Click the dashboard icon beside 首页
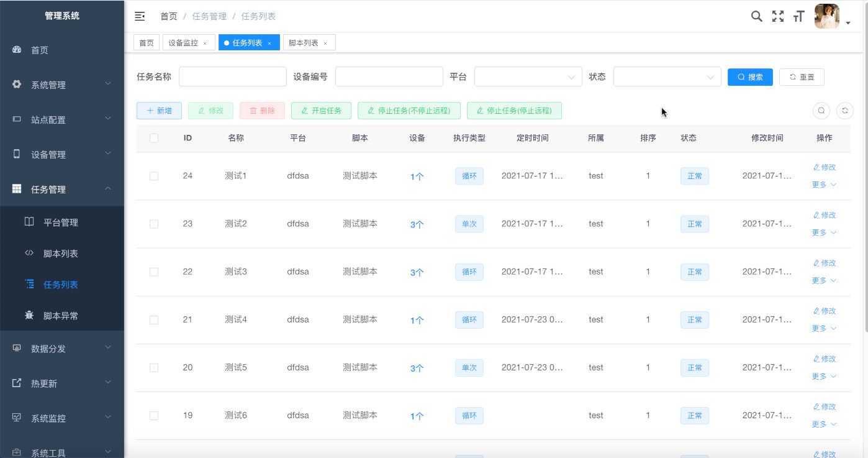The image size is (868, 458). tap(17, 50)
